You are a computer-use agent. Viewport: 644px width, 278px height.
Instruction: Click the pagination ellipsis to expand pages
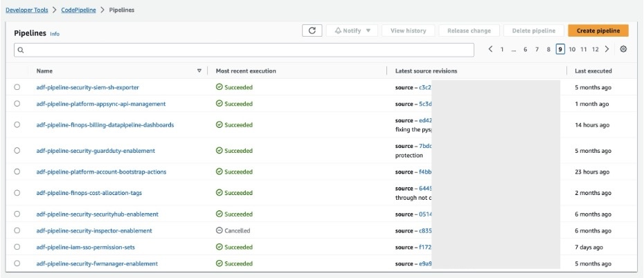point(514,49)
